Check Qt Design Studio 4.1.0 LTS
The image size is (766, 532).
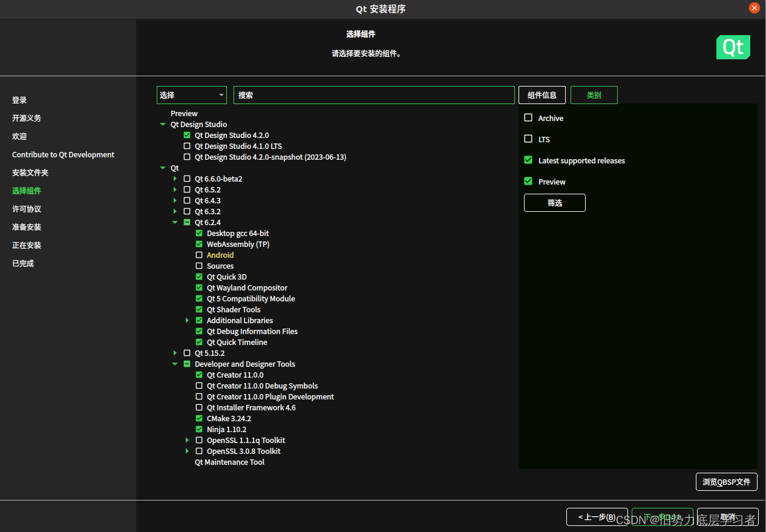[x=187, y=146]
